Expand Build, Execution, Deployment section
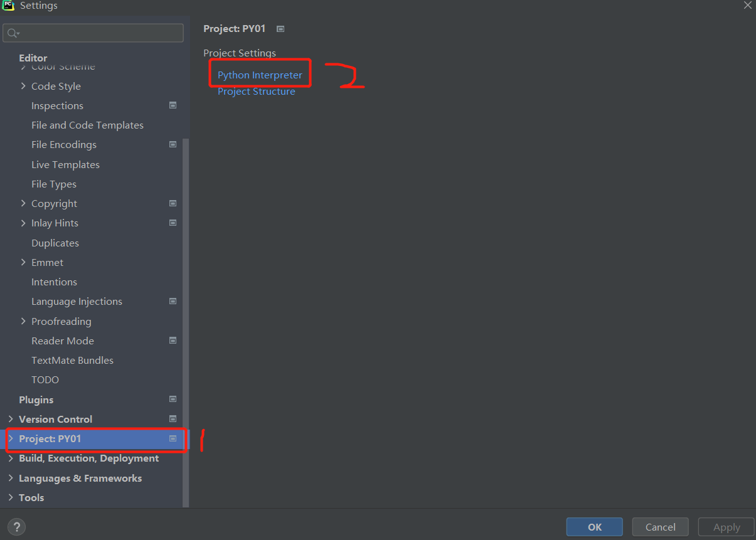Screen dimensions: 756x540 point(11,458)
